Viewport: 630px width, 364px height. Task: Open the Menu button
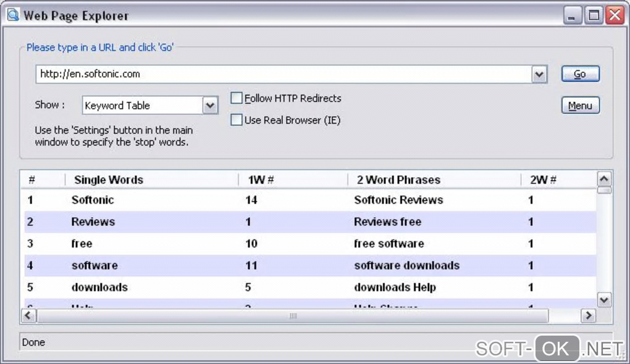[x=580, y=105]
